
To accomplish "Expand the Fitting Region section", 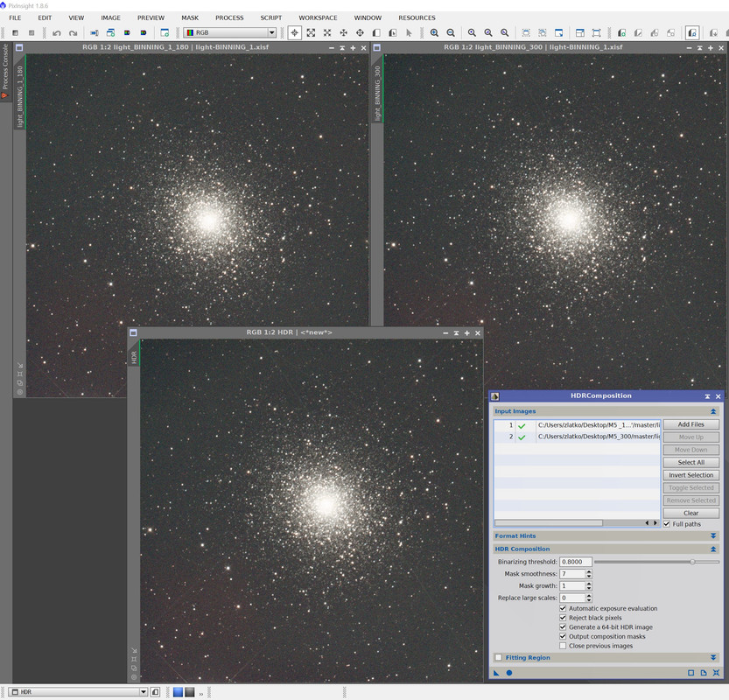I will click(712, 658).
